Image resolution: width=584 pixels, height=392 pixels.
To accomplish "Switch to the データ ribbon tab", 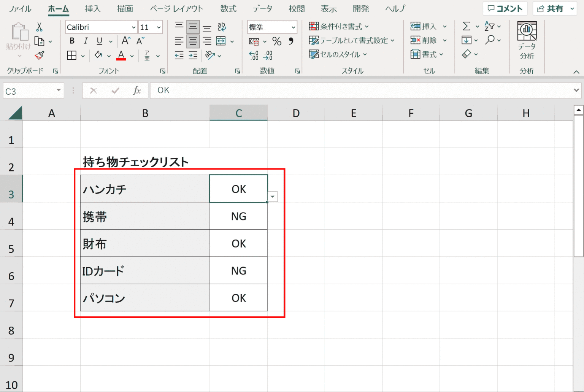I will coord(262,8).
